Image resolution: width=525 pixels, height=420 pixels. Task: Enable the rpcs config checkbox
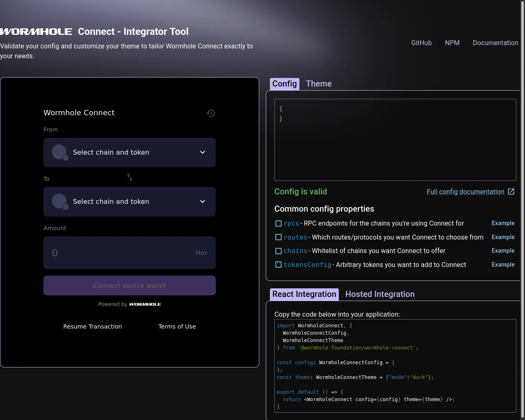click(x=278, y=224)
